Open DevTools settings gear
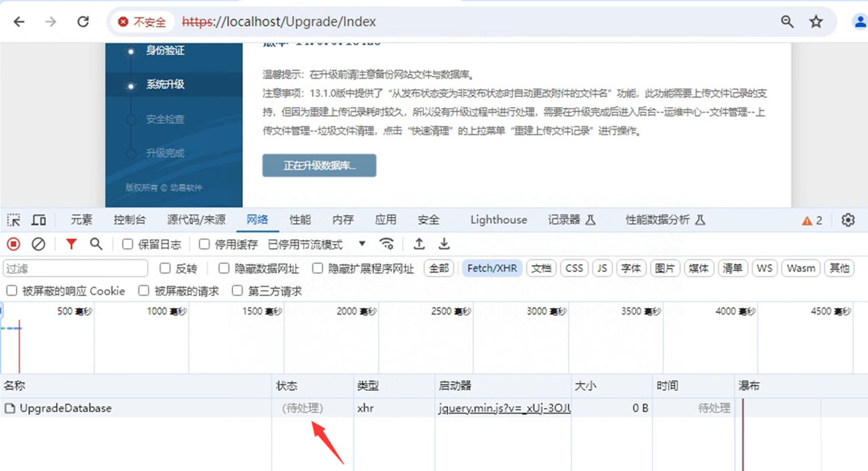The image size is (868, 471). click(848, 220)
